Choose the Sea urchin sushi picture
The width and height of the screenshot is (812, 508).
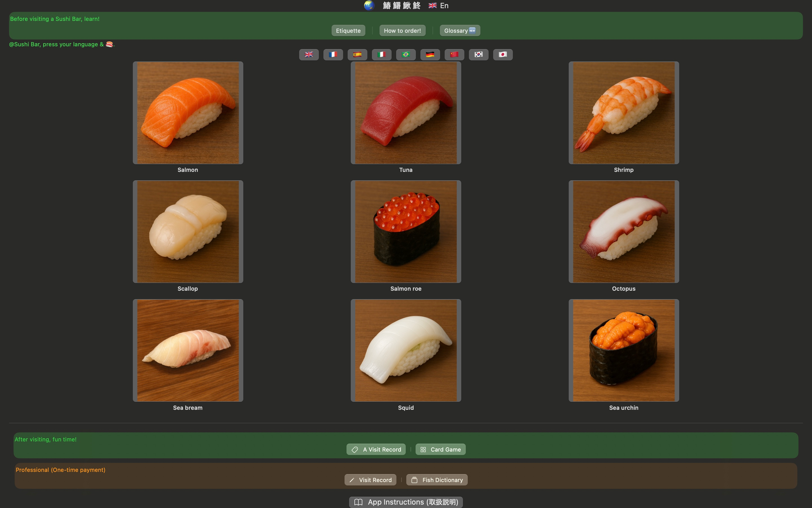[x=624, y=351]
